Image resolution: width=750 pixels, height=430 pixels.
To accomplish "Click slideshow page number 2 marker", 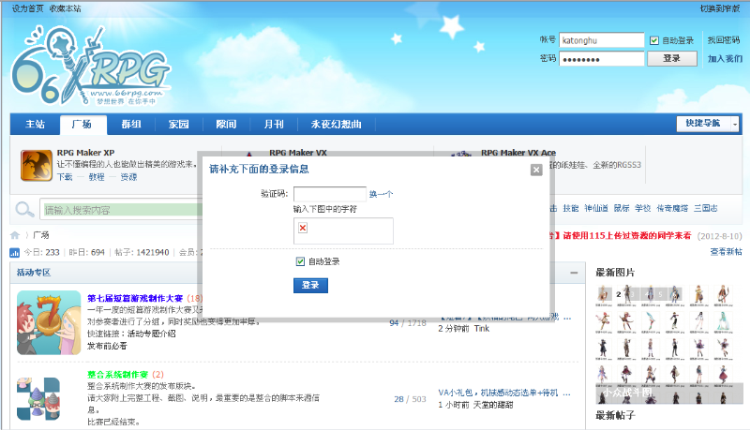I will pos(618,294).
